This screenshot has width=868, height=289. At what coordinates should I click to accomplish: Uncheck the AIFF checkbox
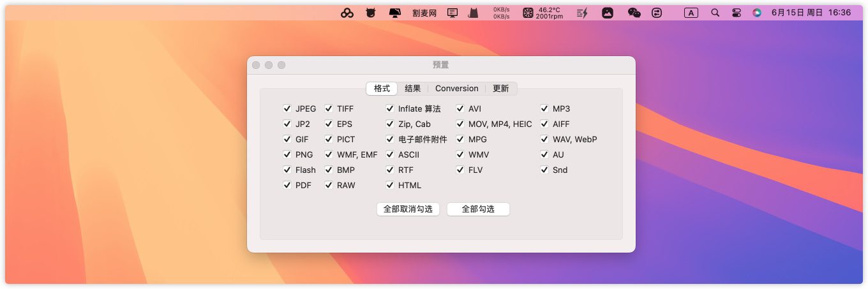point(544,124)
